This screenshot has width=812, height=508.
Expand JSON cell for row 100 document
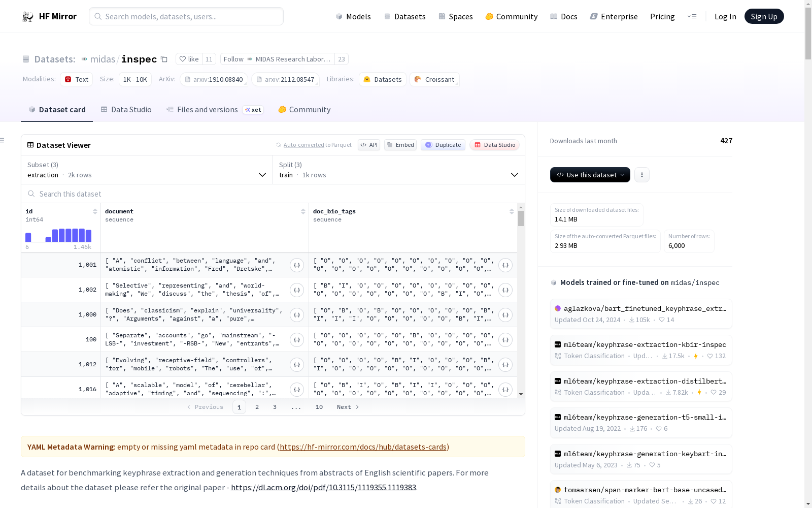(x=297, y=340)
